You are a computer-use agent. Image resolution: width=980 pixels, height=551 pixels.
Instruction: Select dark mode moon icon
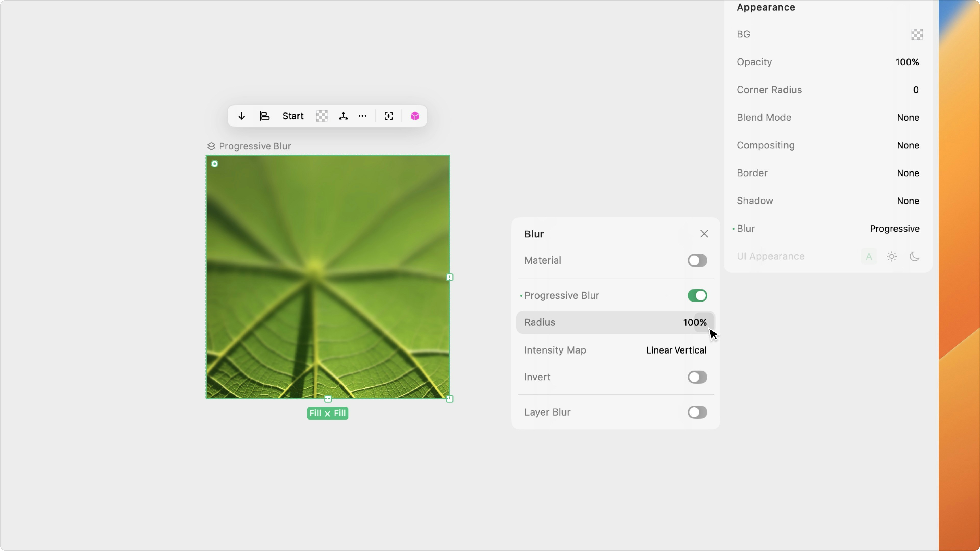pyautogui.click(x=915, y=257)
